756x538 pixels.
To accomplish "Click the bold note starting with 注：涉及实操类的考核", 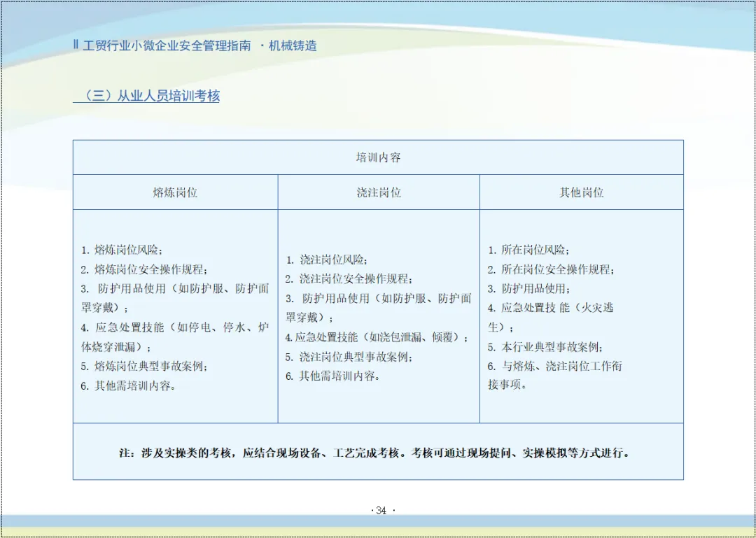I will click(x=376, y=453).
